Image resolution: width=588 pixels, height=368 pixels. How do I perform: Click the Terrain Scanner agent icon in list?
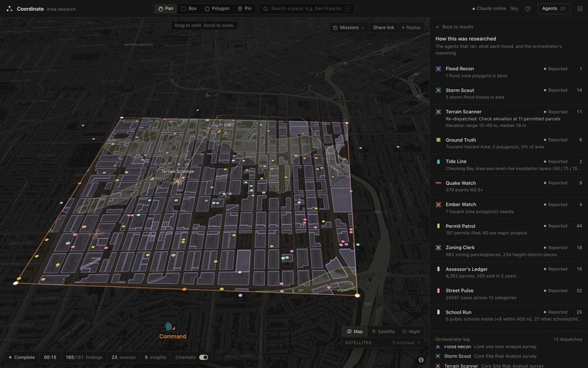coord(438,112)
